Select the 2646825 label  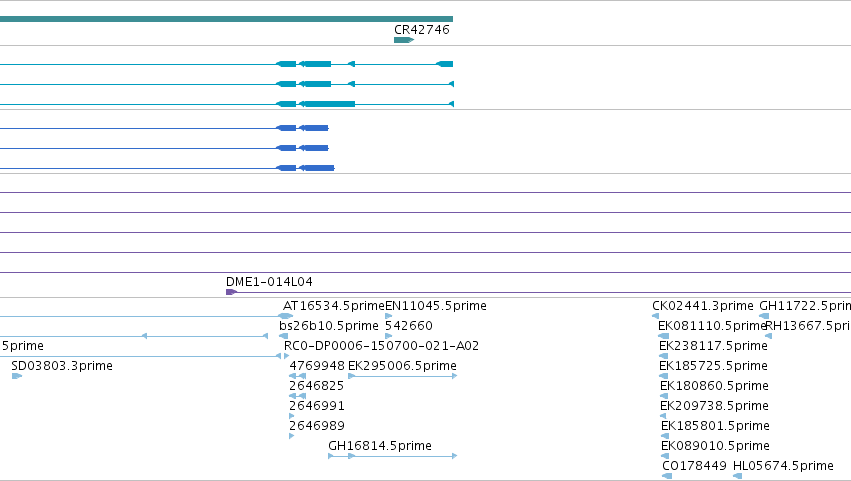pos(316,386)
